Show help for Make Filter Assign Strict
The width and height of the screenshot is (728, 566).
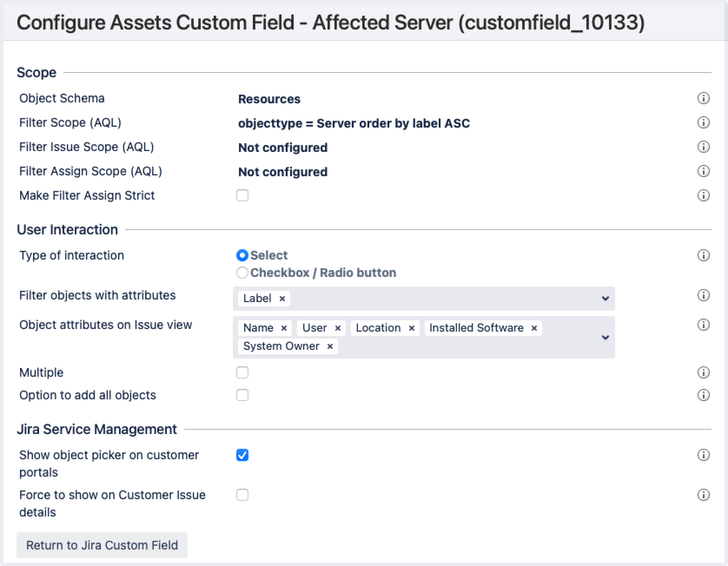[x=703, y=196]
